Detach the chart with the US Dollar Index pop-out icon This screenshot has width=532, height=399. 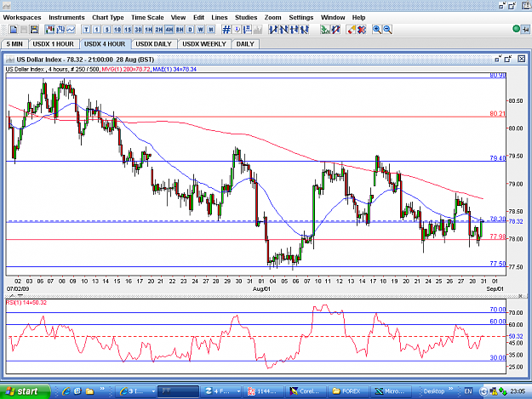(x=508, y=59)
